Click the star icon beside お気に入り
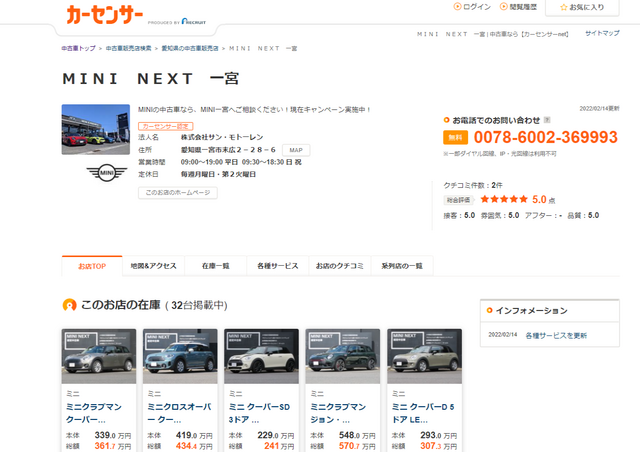This screenshot has width=640, height=452. pos(564,7)
